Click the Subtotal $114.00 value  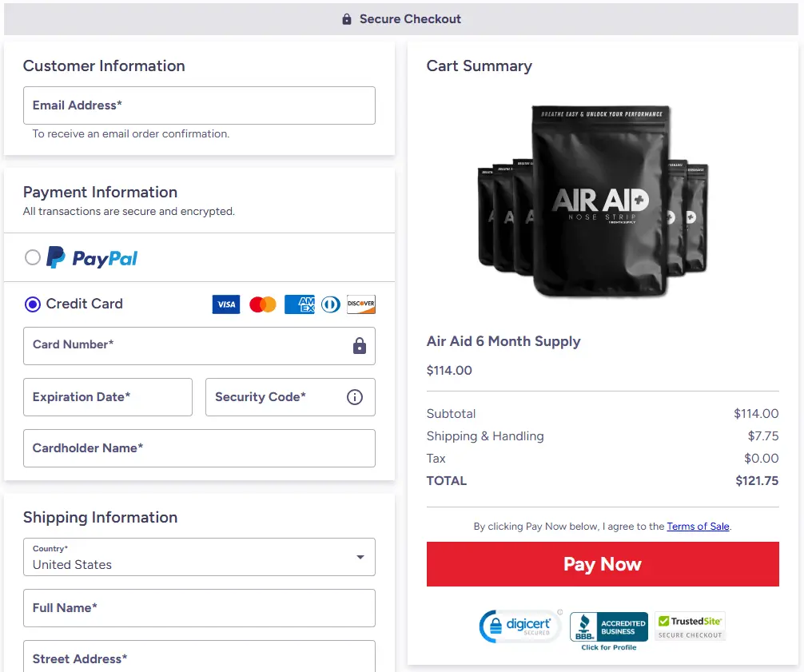tap(756, 414)
